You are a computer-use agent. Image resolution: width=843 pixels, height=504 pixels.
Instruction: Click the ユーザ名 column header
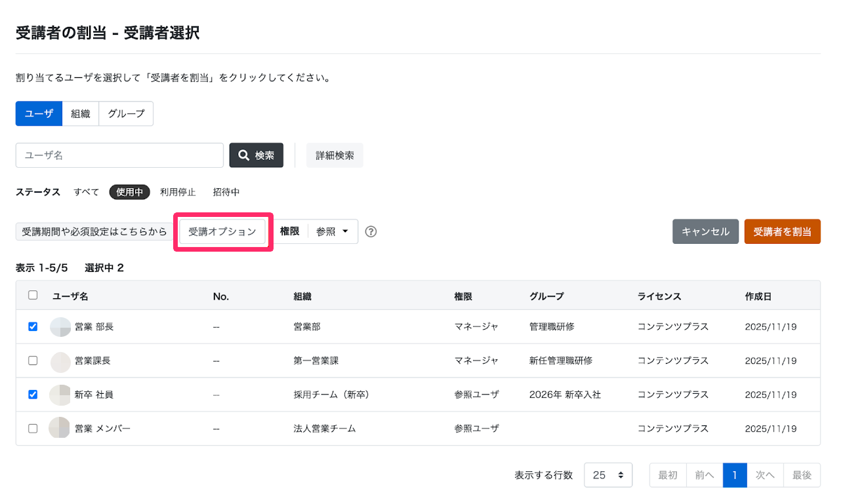click(70, 296)
